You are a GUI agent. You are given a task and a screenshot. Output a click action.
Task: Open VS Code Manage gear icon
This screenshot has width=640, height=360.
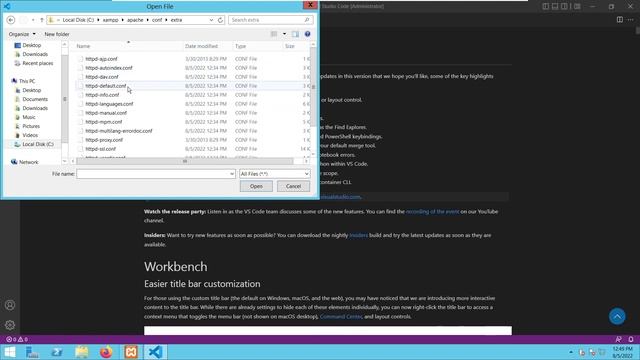[x=10, y=325]
